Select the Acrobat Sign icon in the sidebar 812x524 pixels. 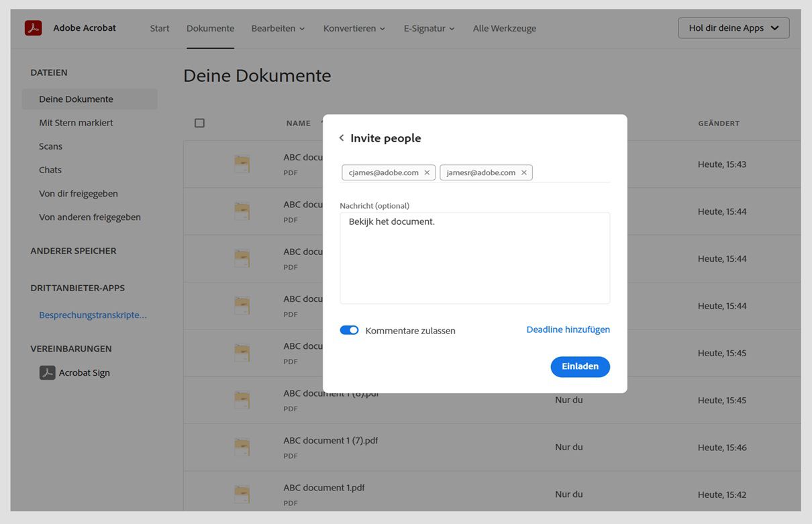point(47,372)
